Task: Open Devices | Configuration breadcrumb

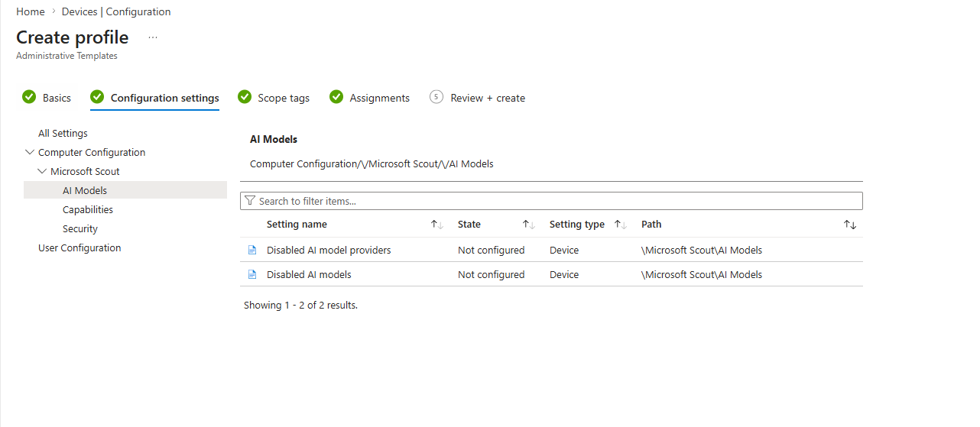Action: (116, 11)
